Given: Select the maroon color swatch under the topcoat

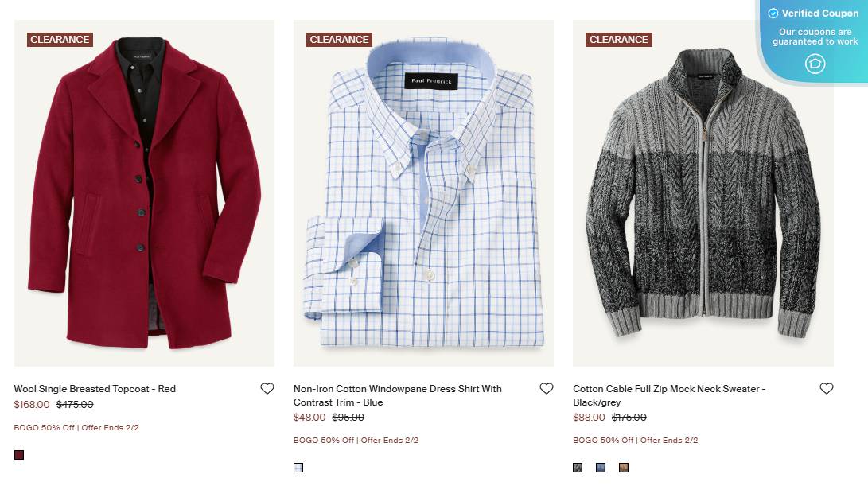Looking at the screenshot, I should pos(19,454).
